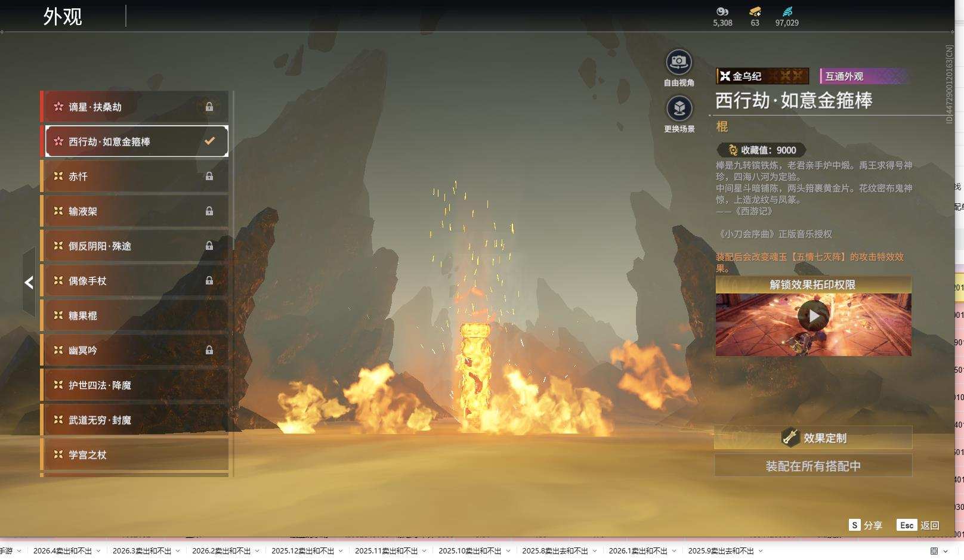The height and width of the screenshot is (560, 964).
Task: Switch to 2026.3卖出和不出 sheet tab
Action: point(141,551)
